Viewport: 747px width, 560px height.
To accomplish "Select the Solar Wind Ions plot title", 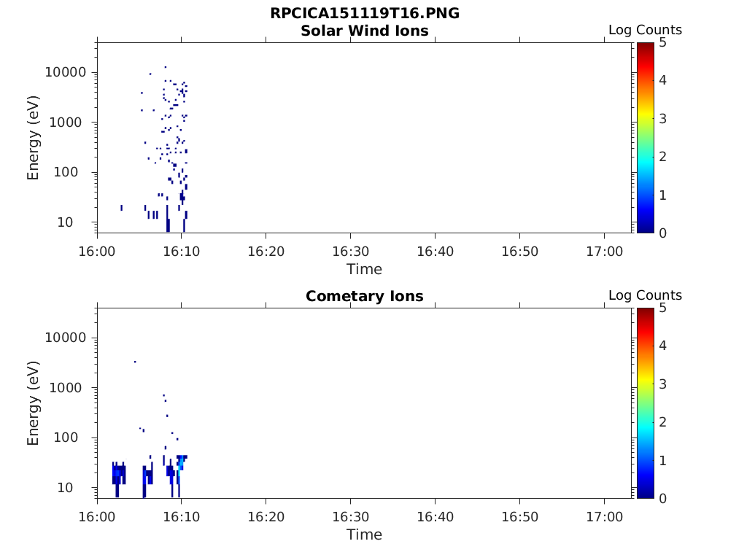I will coord(365,31).
